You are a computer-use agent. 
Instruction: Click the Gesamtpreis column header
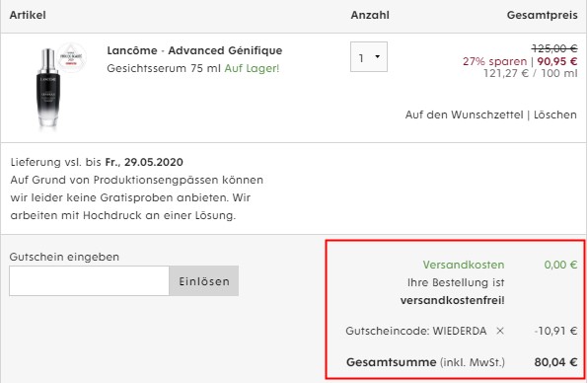tap(542, 15)
